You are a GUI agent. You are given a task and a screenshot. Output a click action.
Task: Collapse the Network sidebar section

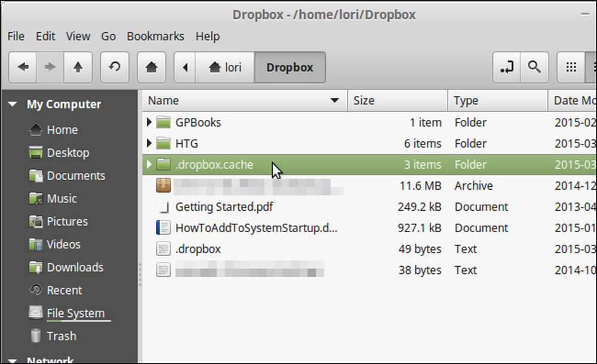(13, 360)
